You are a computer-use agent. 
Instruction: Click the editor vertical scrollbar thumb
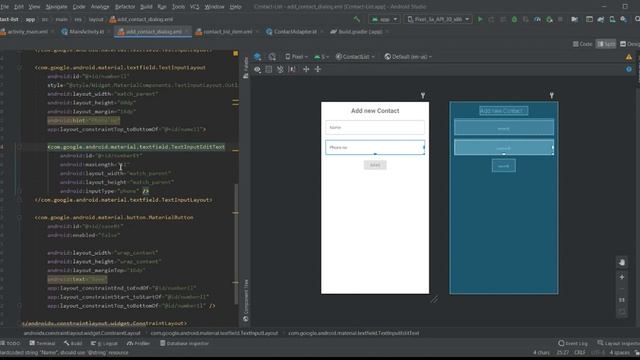point(236,244)
